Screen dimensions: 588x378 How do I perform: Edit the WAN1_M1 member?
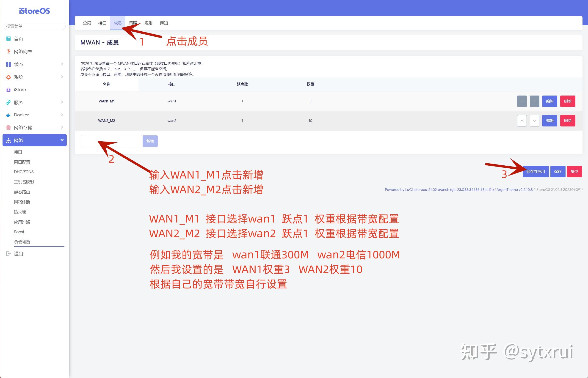point(549,101)
